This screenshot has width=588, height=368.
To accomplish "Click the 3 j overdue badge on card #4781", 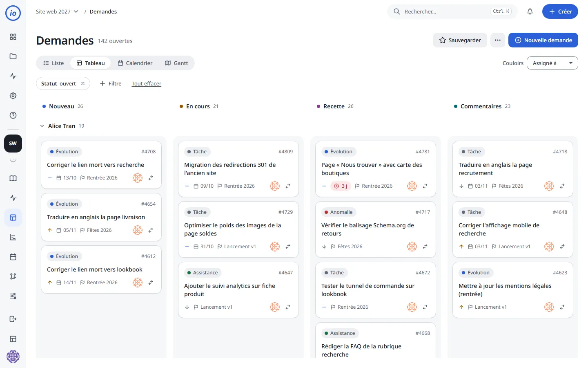I will coord(341,186).
